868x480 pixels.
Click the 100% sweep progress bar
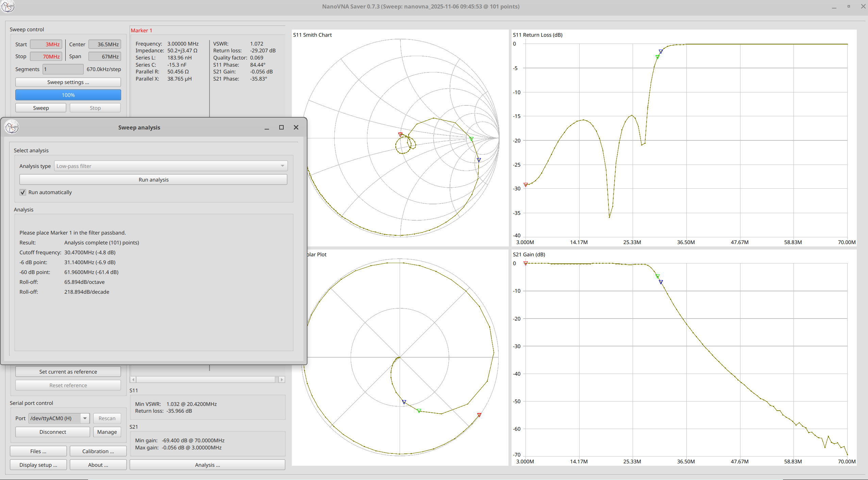[x=68, y=95]
